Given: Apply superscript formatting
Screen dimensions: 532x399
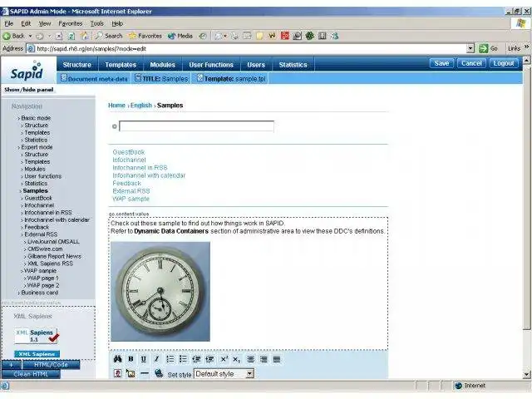Looking at the screenshot, I should (x=224, y=359).
